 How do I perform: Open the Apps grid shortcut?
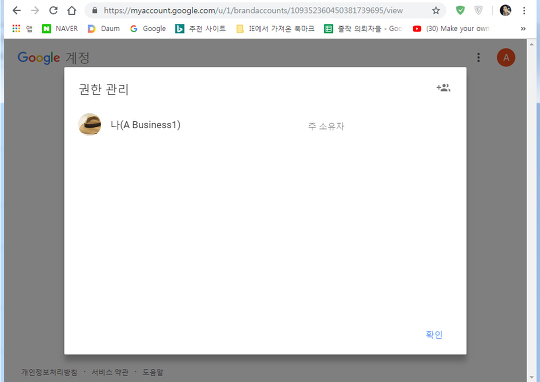click(22, 29)
